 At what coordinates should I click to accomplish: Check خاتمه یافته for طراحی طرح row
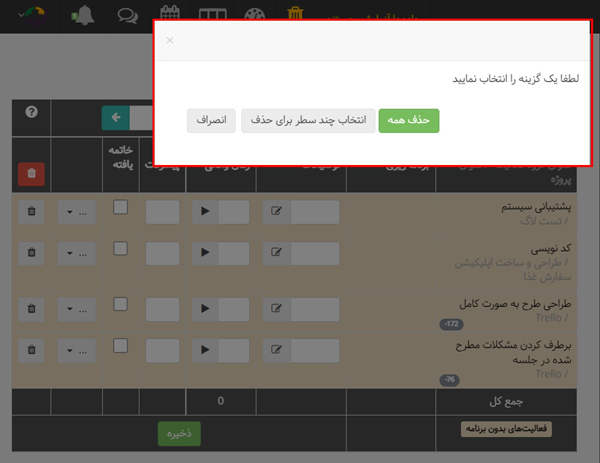pos(121,304)
